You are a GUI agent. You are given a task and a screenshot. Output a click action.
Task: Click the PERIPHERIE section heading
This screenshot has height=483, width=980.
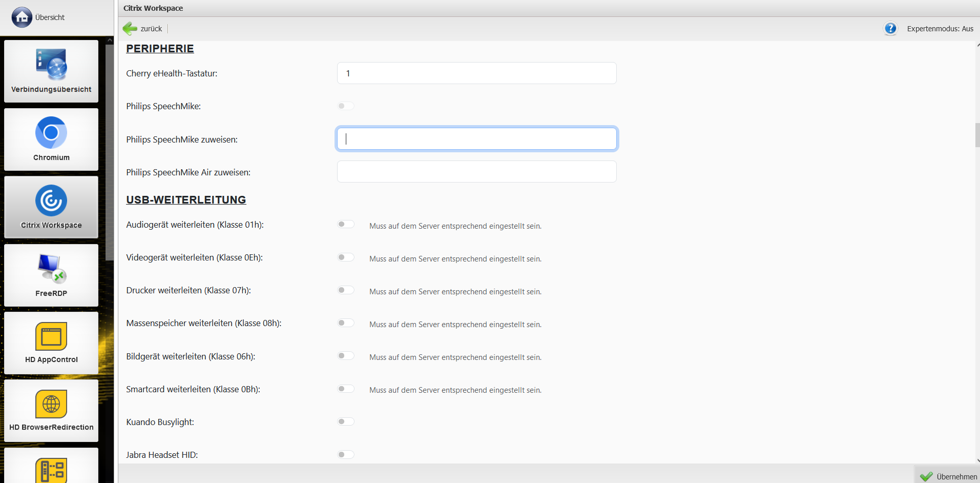point(160,49)
